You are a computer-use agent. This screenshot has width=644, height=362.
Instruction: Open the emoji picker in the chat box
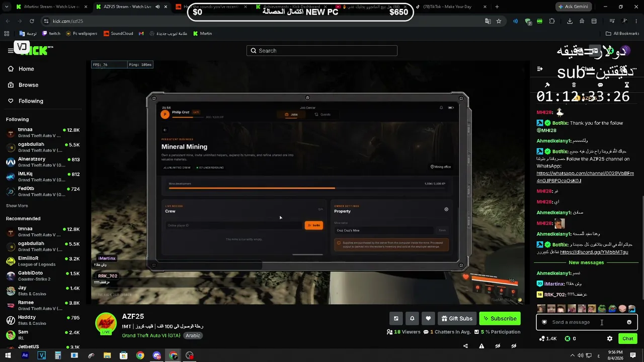pos(629,322)
